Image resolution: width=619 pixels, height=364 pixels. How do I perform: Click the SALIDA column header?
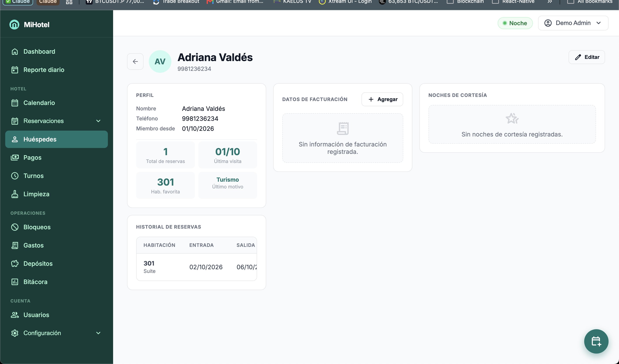246,245
